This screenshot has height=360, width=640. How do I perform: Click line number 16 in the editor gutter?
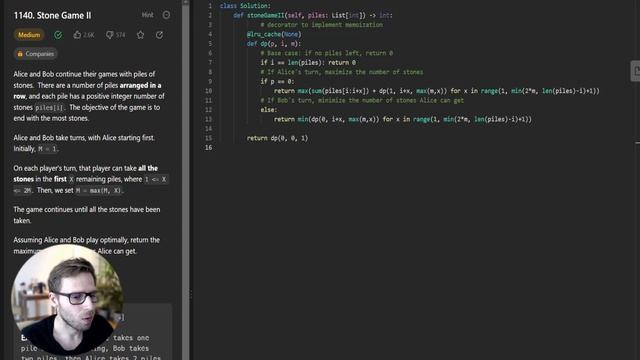coord(209,147)
